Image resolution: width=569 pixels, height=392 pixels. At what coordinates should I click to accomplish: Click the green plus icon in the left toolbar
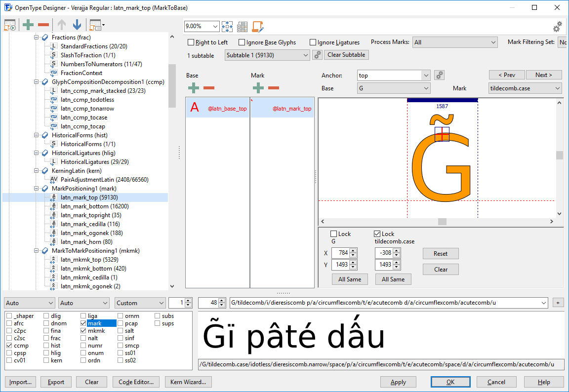[28, 25]
